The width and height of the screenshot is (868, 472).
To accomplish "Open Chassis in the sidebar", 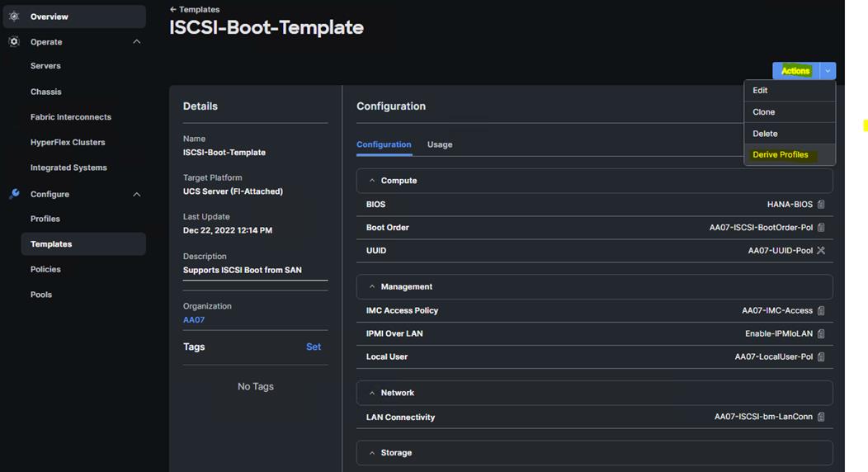I will tap(46, 92).
